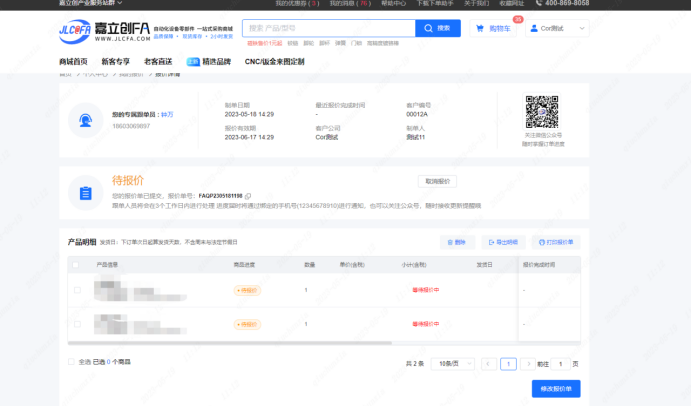Click the customer service headset icon
The width and height of the screenshot is (692, 406).
[x=86, y=120]
